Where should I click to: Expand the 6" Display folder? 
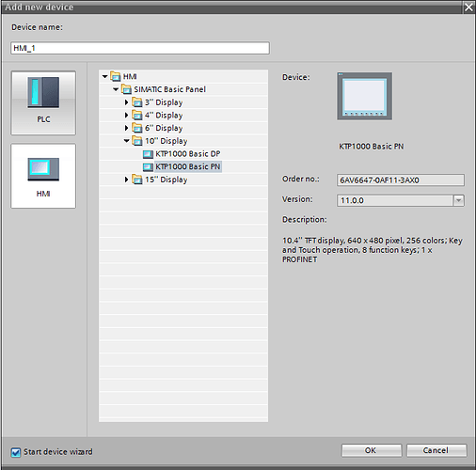126,128
